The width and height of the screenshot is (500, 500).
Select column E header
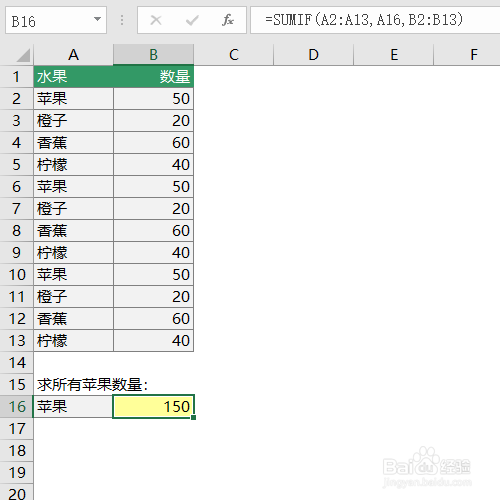tap(394, 55)
